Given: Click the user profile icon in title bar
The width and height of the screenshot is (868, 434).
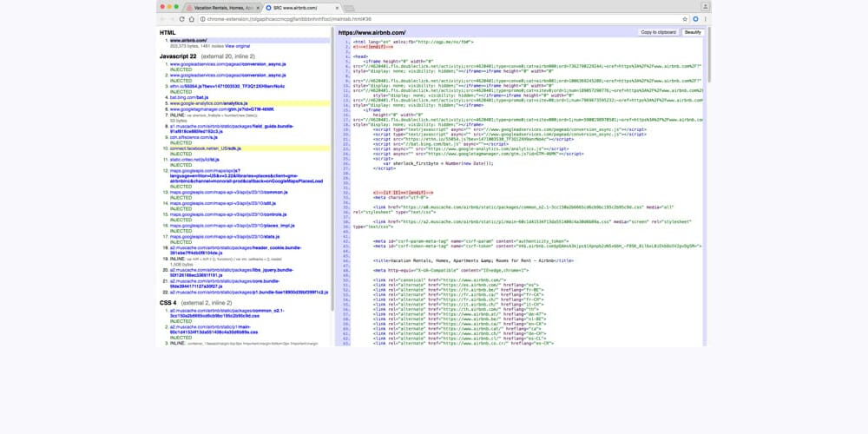Looking at the screenshot, I should (x=705, y=7).
